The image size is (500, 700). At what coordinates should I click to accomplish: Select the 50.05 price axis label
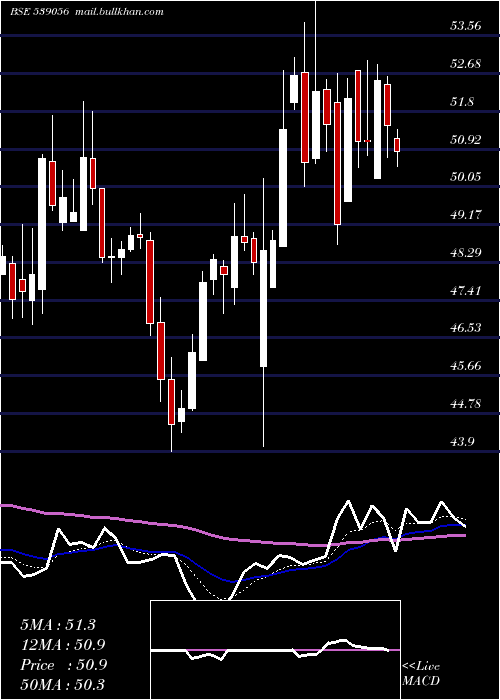coord(465,177)
